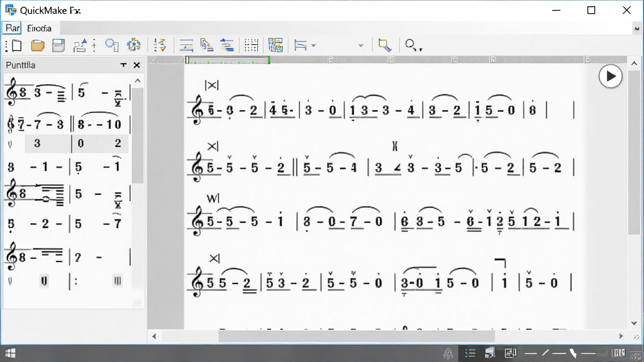The image size is (644, 362).
Task: Click the Punttila panel's scroll up arrow
Action: [138, 81]
